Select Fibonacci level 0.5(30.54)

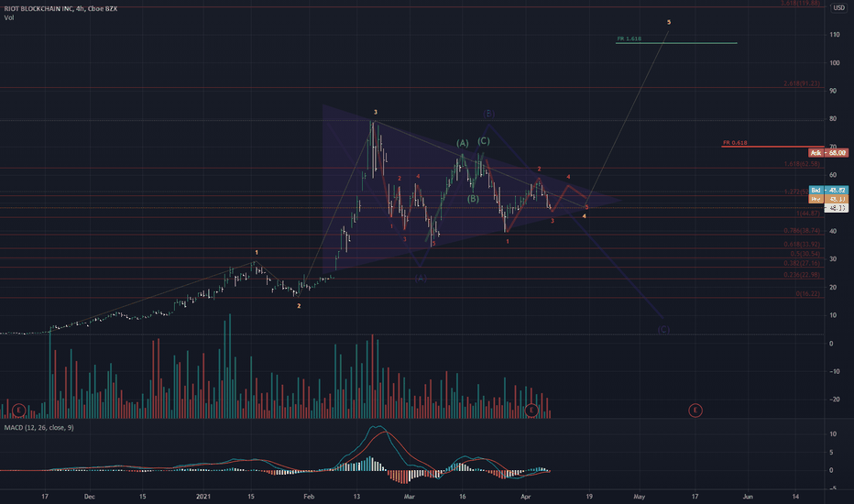click(805, 254)
